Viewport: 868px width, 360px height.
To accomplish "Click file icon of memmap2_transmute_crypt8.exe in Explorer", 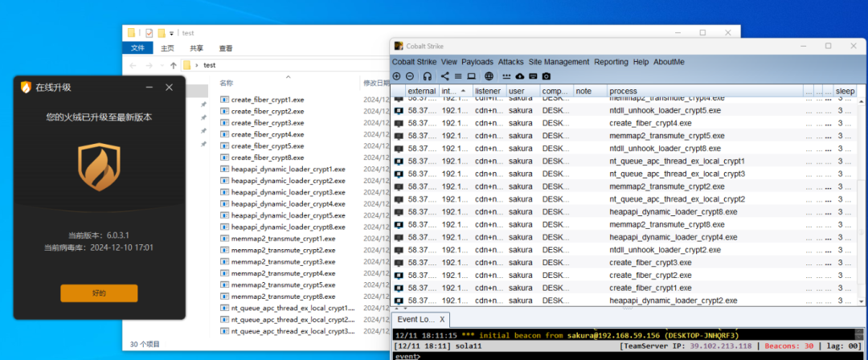I will tap(224, 297).
